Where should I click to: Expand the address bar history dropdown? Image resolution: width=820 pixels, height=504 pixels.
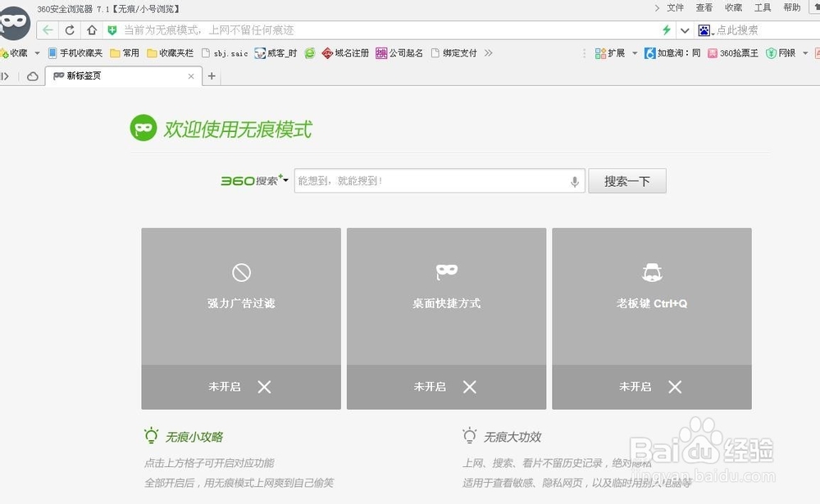pos(685,30)
